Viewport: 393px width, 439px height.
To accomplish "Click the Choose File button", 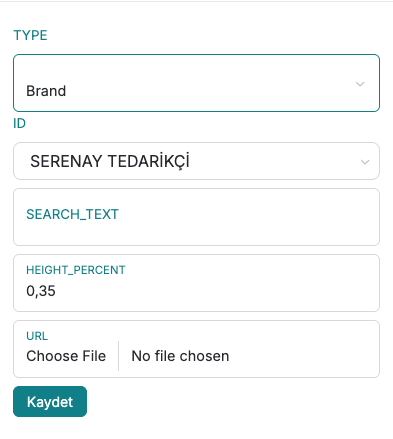I will coord(66,356).
